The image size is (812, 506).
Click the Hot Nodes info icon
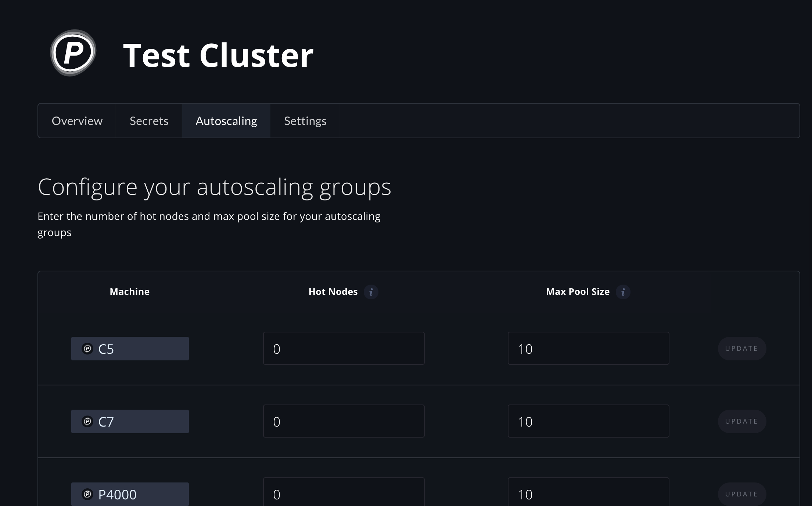(371, 292)
